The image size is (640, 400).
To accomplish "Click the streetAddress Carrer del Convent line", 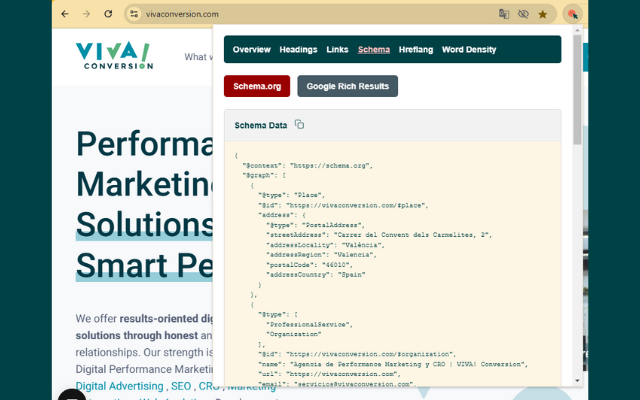I will point(379,235).
